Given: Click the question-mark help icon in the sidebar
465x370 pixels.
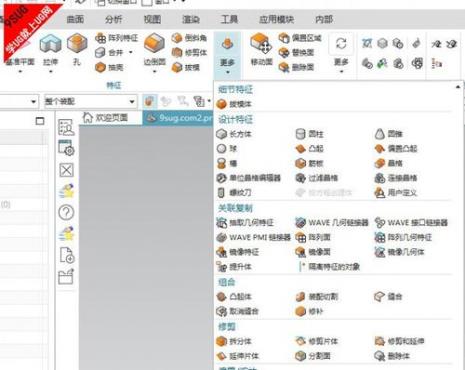Looking at the screenshot, I should (x=66, y=212).
